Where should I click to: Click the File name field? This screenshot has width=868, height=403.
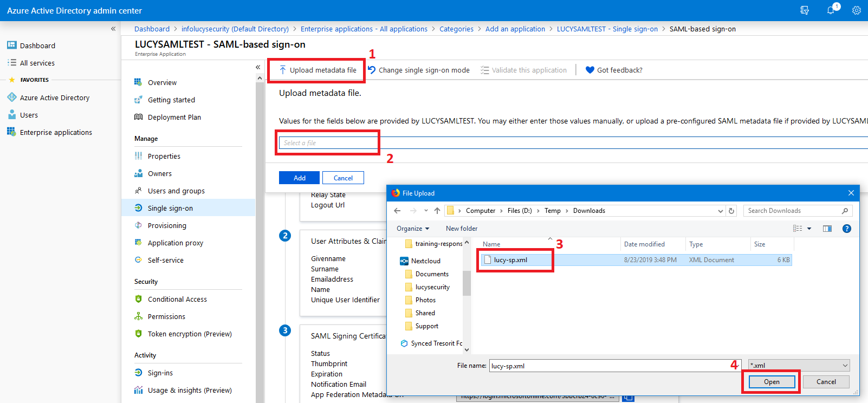tap(615, 366)
